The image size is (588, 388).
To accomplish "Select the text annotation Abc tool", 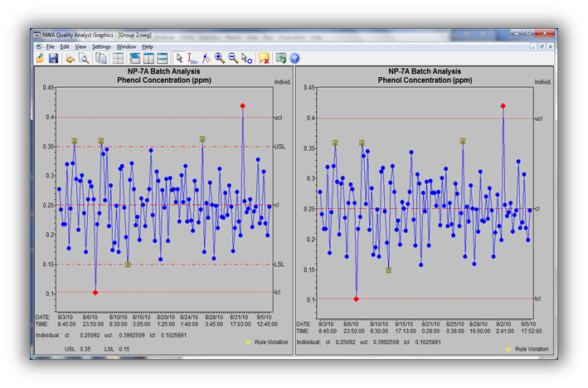I will 192,58.
